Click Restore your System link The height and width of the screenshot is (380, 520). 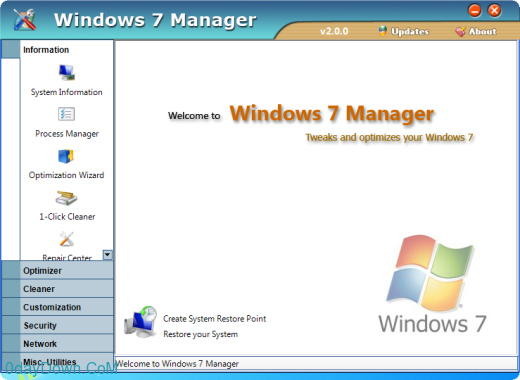pos(200,334)
